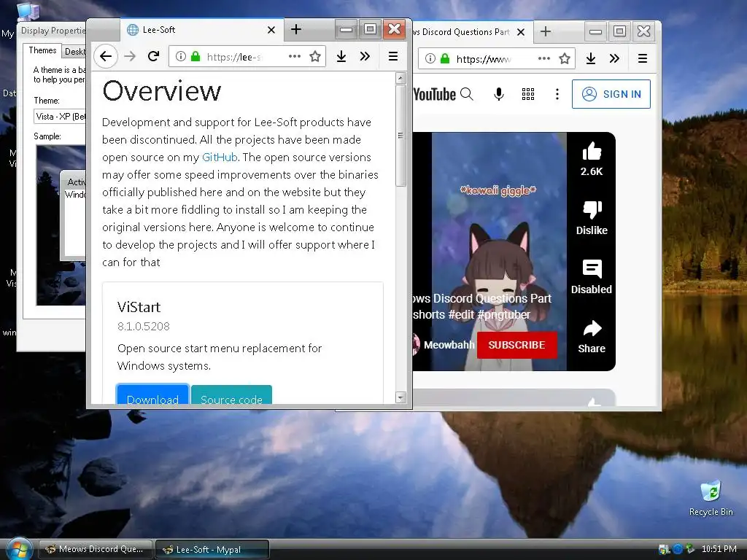Open site info icon in Lee-Soft address bar
Image resolution: width=747 pixels, height=560 pixels.
point(181,57)
